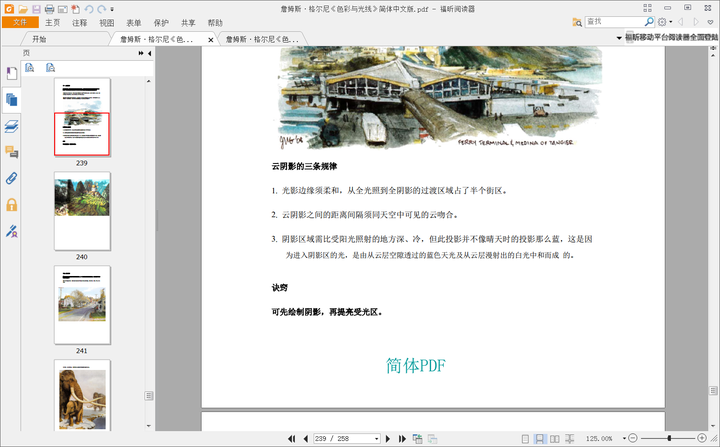Expand the dropdown arrow beside search gear
Image resolution: width=720 pixels, height=447 pixels.
coord(670,22)
